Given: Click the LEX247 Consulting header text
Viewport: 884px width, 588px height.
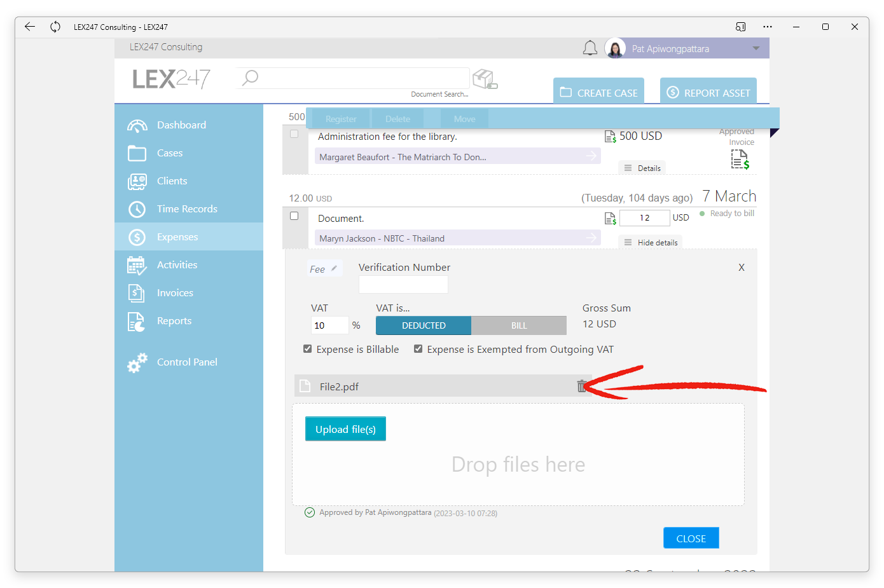Looking at the screenshot, I should pos(166,47).
